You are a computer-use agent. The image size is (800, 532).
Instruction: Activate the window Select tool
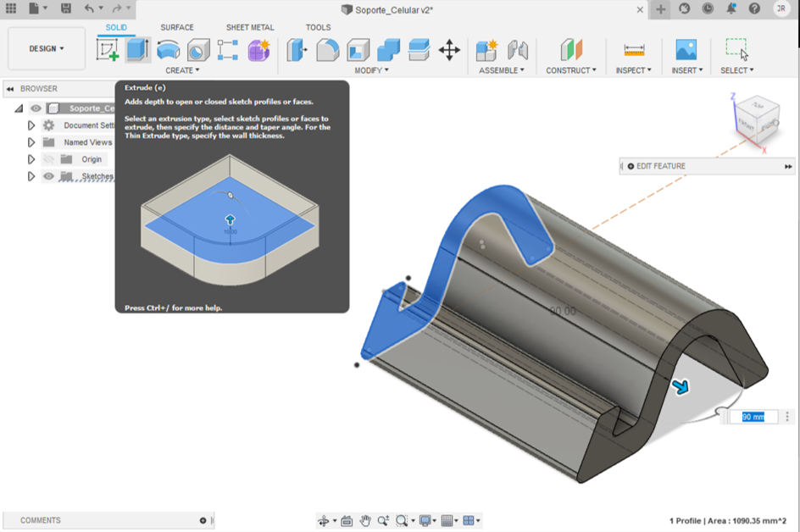(x=736, y=49)
